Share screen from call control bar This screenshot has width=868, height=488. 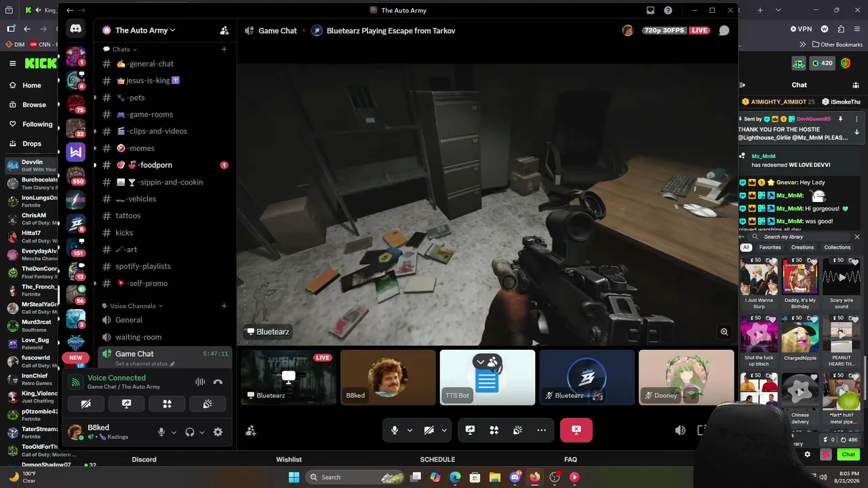[x=470, y=430]
